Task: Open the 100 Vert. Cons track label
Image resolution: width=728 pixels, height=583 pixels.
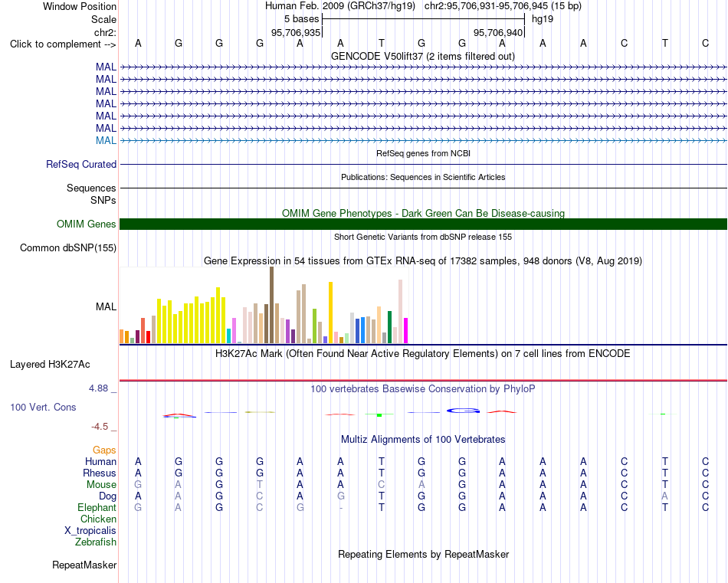Action: click(43, 407)
